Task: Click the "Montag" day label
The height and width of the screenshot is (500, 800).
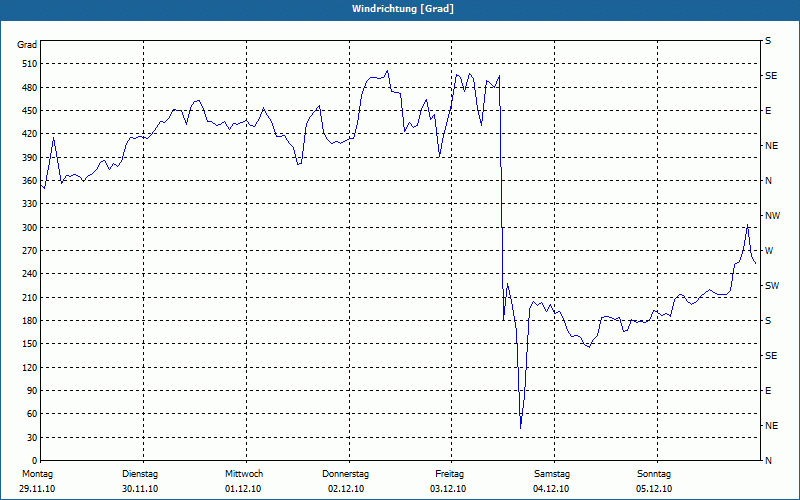Action: [x=37, y=474]
